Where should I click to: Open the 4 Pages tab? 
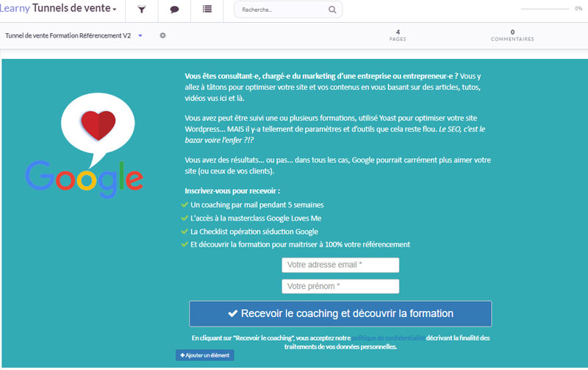[x=398, y=35]
